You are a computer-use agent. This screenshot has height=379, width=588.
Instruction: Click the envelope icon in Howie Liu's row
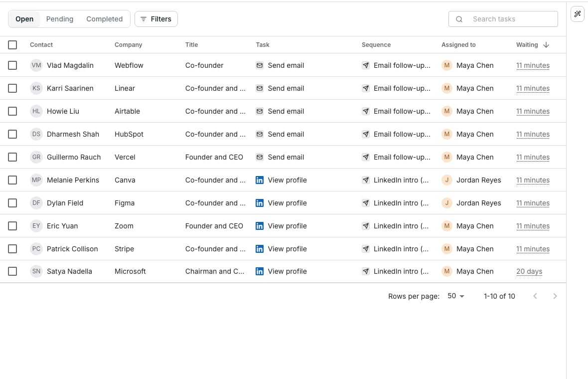[x=260, y=111]
